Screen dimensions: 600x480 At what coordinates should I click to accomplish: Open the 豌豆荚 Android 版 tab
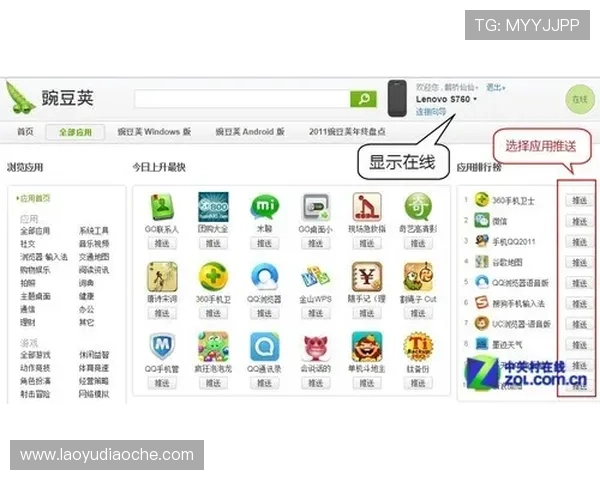coord(250,132)
